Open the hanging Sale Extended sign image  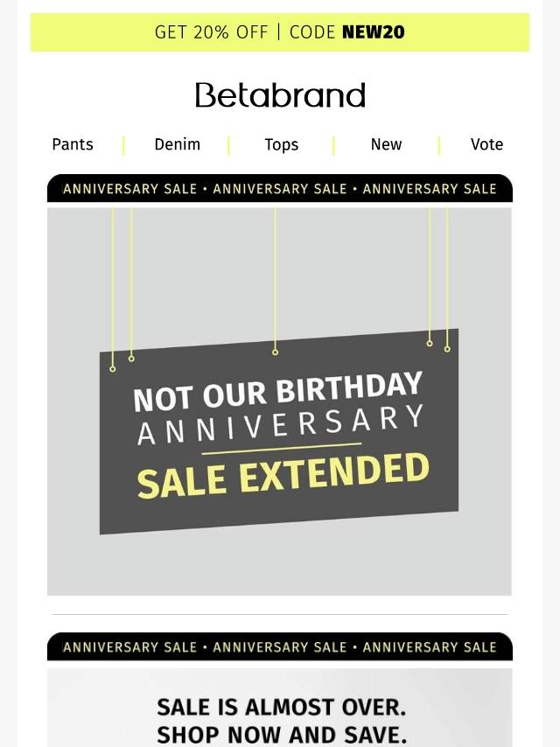pyautogui.click(x=279, y=431)
